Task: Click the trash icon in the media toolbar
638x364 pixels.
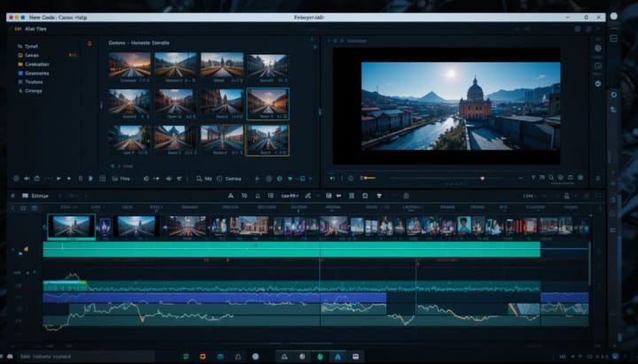Action: (80, 179)
